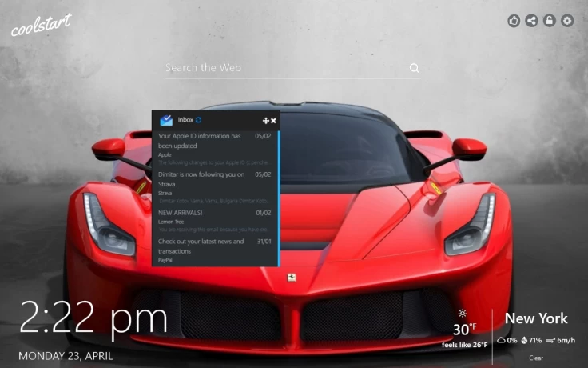588x368 pixels.
Task: Click the New York city name
Action: tap(536, 318)
